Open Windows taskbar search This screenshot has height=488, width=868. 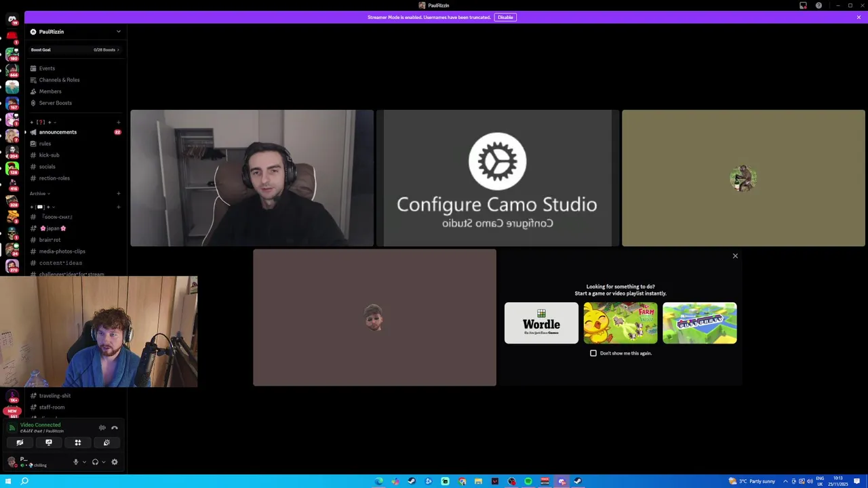pos(24,481)
